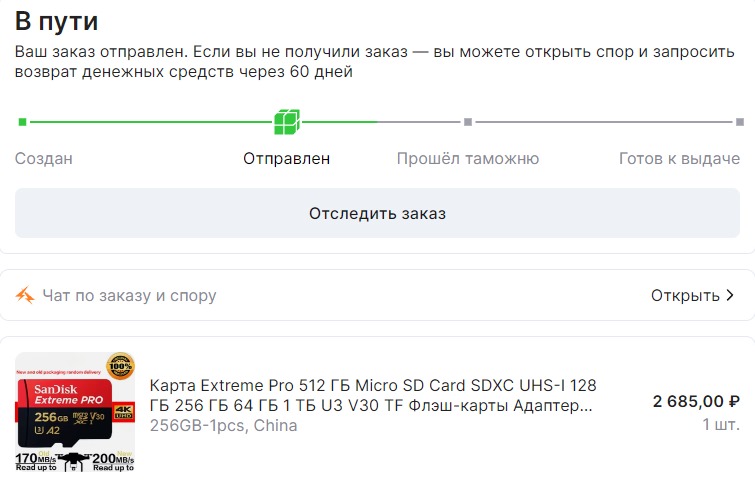755x481 pixels.
Task: Select the Готов к выдаче status label
Action: point(679,158)
